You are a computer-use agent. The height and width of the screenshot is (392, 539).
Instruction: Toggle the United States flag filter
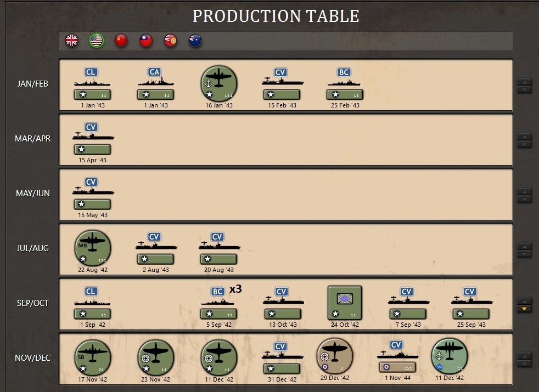pos(96,40)
